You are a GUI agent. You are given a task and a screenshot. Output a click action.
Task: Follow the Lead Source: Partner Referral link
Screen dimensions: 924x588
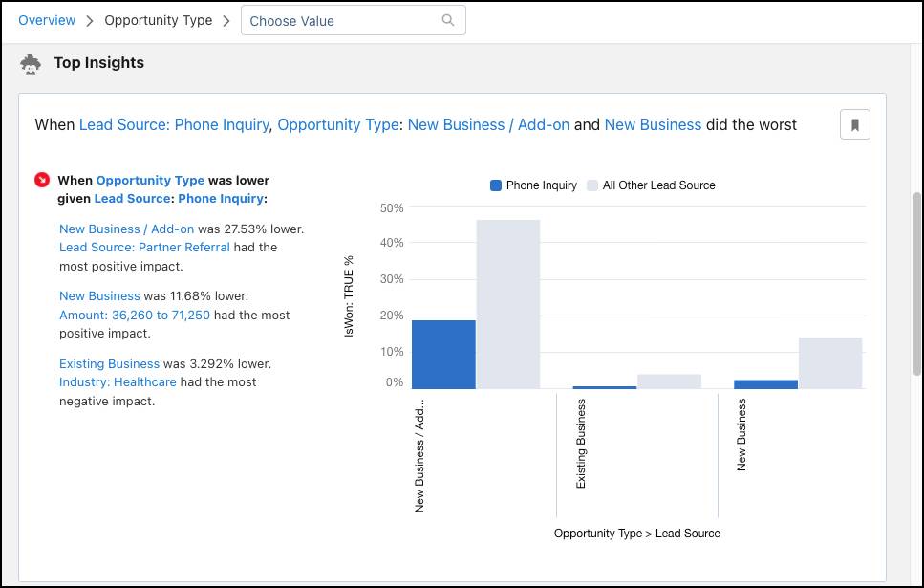pyautogui.click(x=144, y=247)
